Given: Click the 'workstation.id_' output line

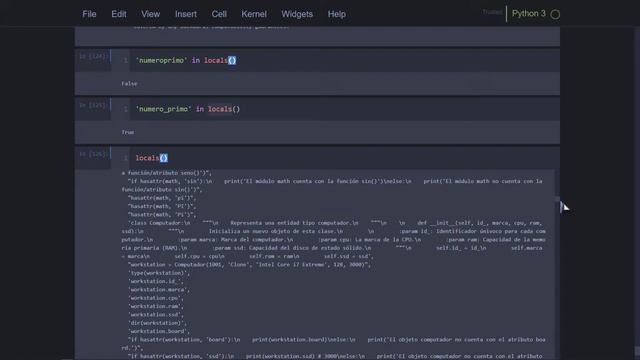Looking at the screenshot, I should tap(156, 281).
